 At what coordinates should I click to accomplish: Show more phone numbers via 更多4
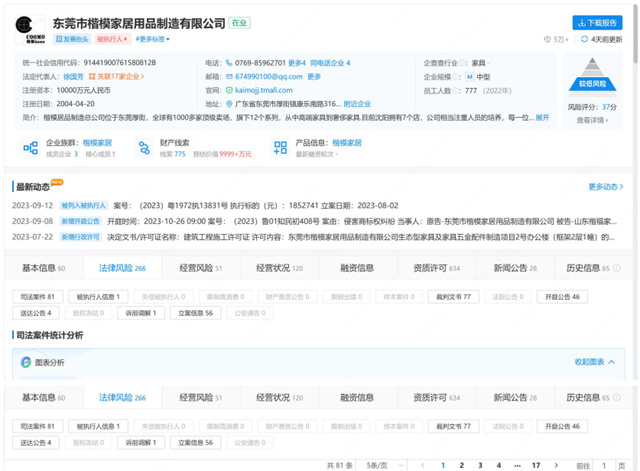coord(297,63)
